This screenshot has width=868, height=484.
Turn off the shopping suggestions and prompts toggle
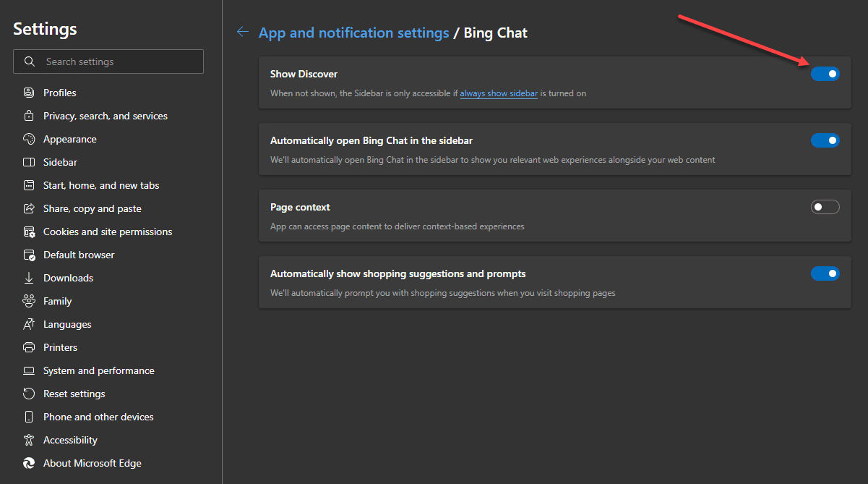coord(825,273)
